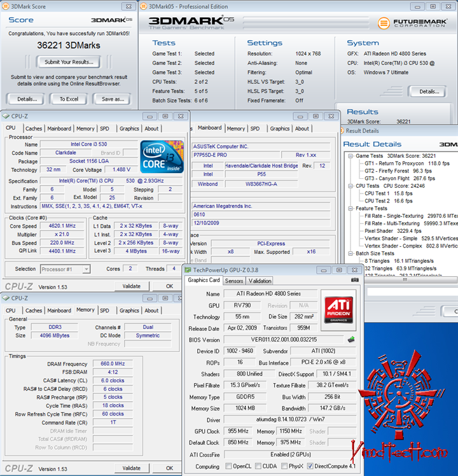The image size is (458, 476).
Task: Minimize the 3DMark05 Professional Edition window
Action: [418, 6]
